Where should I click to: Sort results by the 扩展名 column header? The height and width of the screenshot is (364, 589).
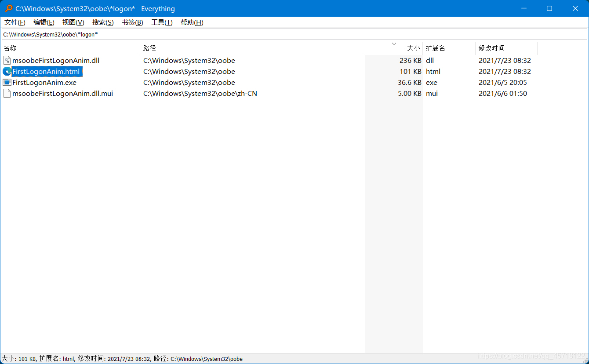pos(449,48)
